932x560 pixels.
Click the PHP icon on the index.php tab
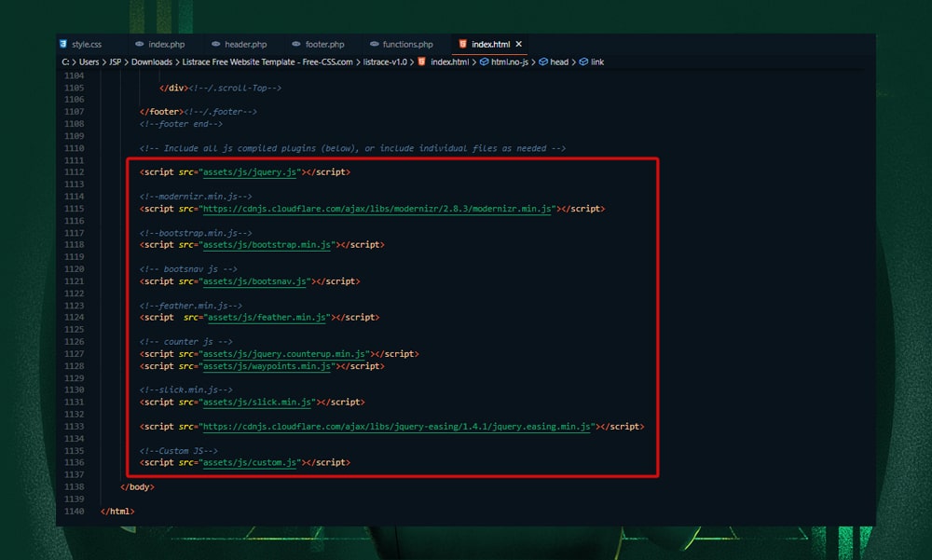tap(141, 43)
